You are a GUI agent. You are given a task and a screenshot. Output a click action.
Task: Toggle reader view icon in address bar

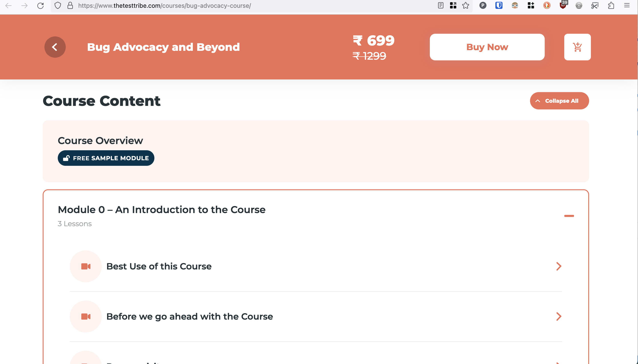[441, 6]
